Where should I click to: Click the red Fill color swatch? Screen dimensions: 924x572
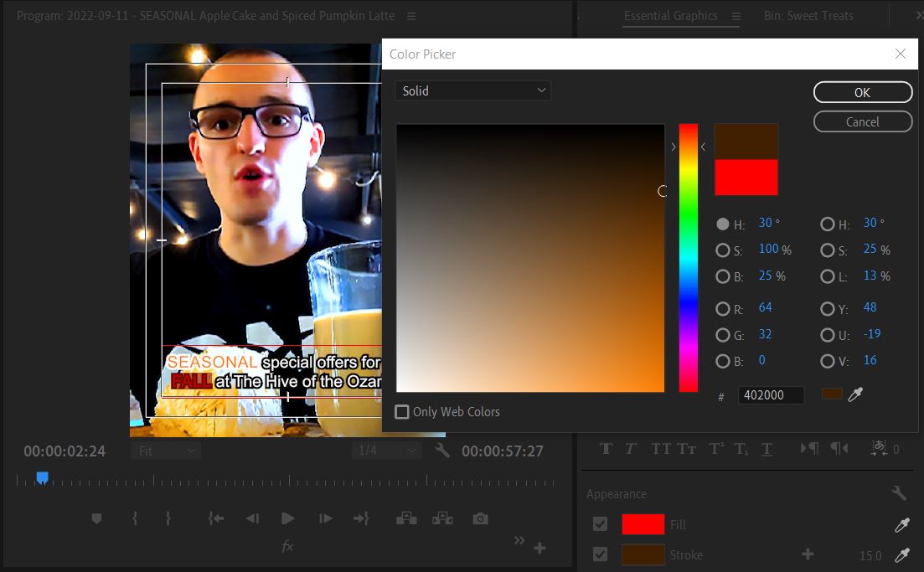643,523
